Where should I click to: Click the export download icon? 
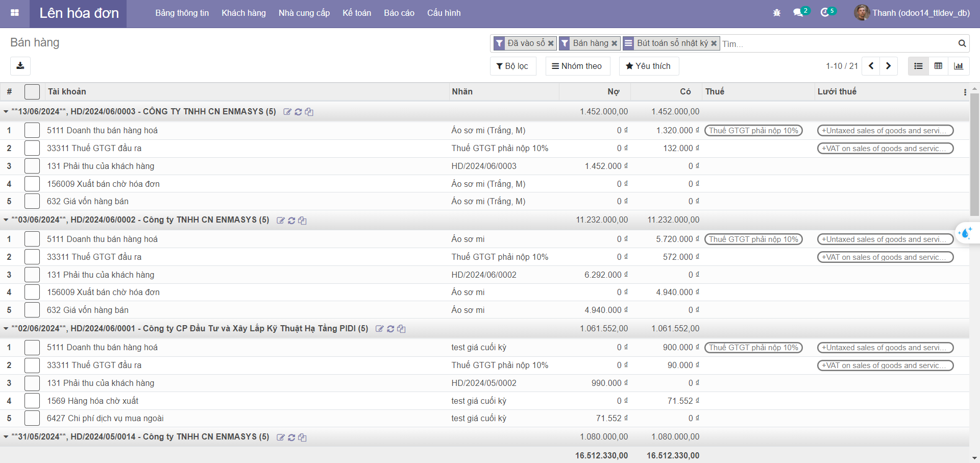[20, 66]
